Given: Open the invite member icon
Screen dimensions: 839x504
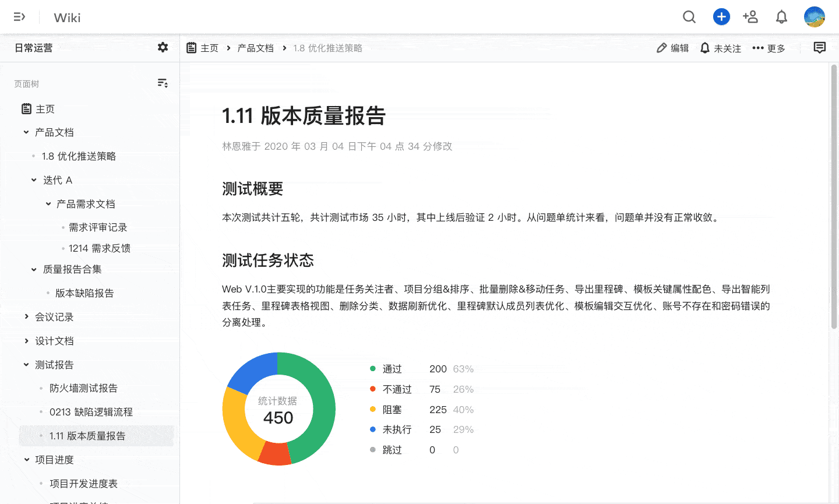Looking at the screenshot, I should [x=750, y=17].
